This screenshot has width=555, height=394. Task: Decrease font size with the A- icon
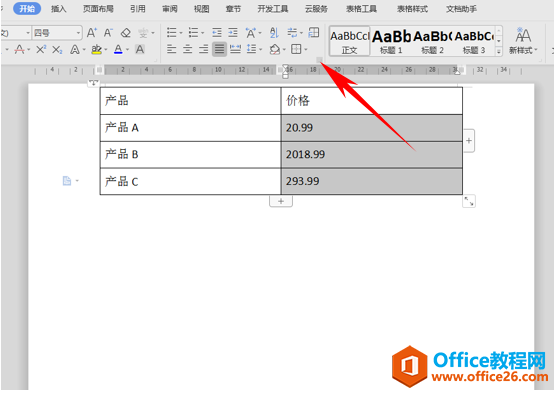click(108, 33)
